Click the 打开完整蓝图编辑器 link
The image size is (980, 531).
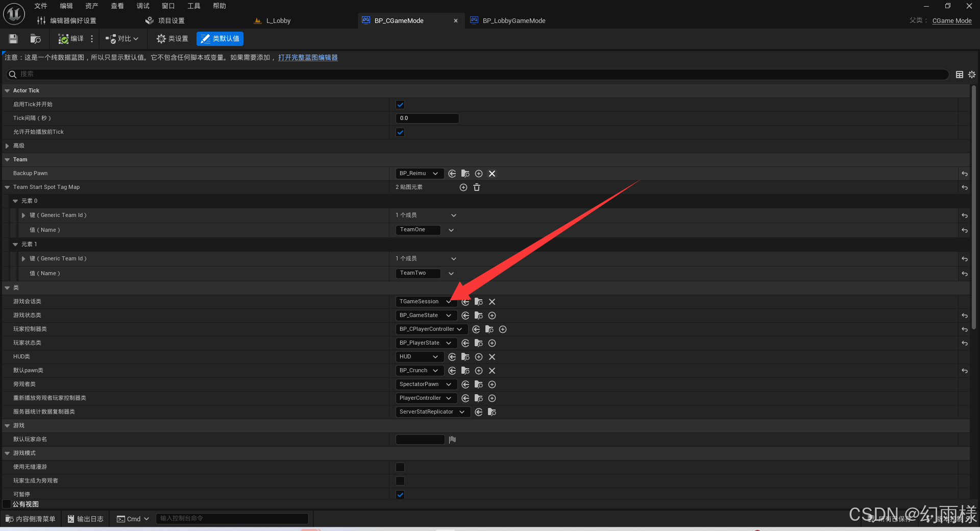[x=308, y=58]
